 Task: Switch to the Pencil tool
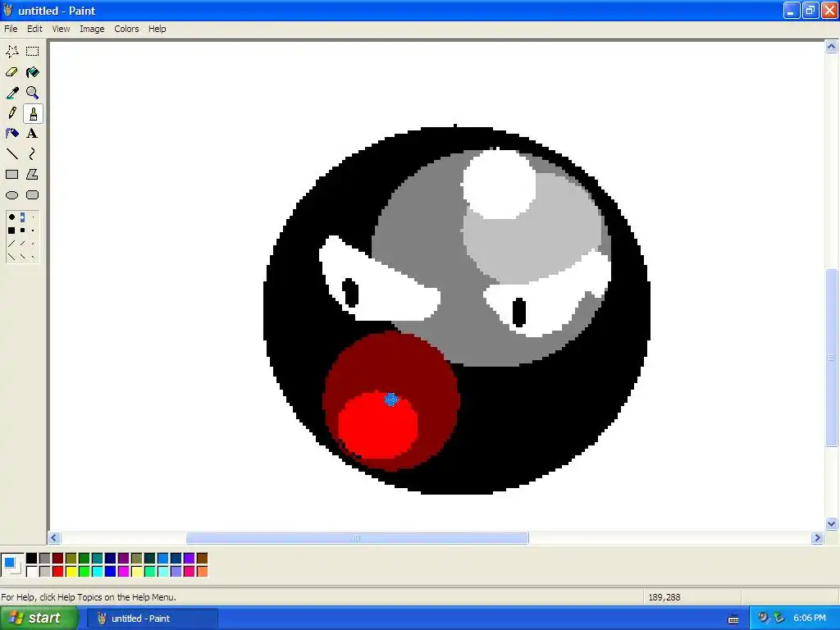11,113
